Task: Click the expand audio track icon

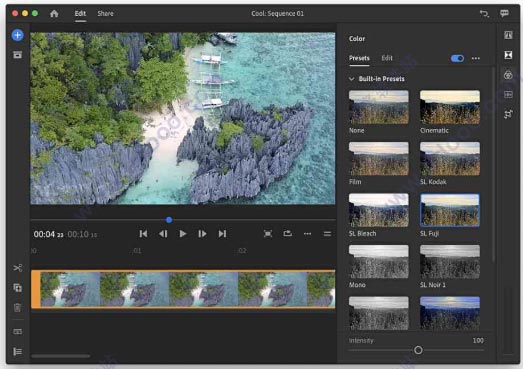Action: (18, 332)
